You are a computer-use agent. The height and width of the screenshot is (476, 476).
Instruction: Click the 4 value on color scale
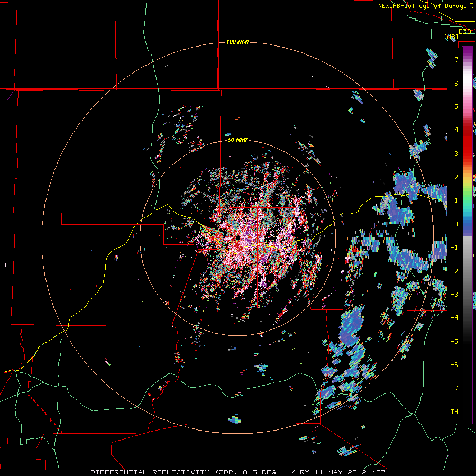click(x=456, y=130)
